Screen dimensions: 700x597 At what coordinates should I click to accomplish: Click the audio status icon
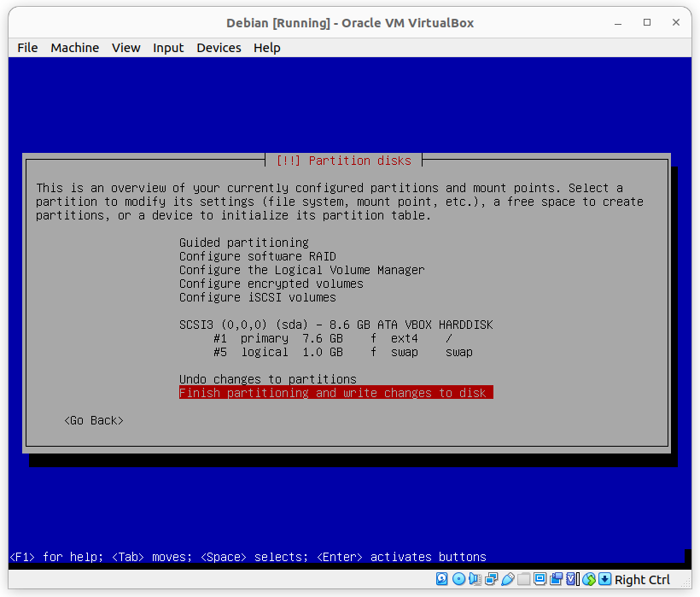pos(474,579)
